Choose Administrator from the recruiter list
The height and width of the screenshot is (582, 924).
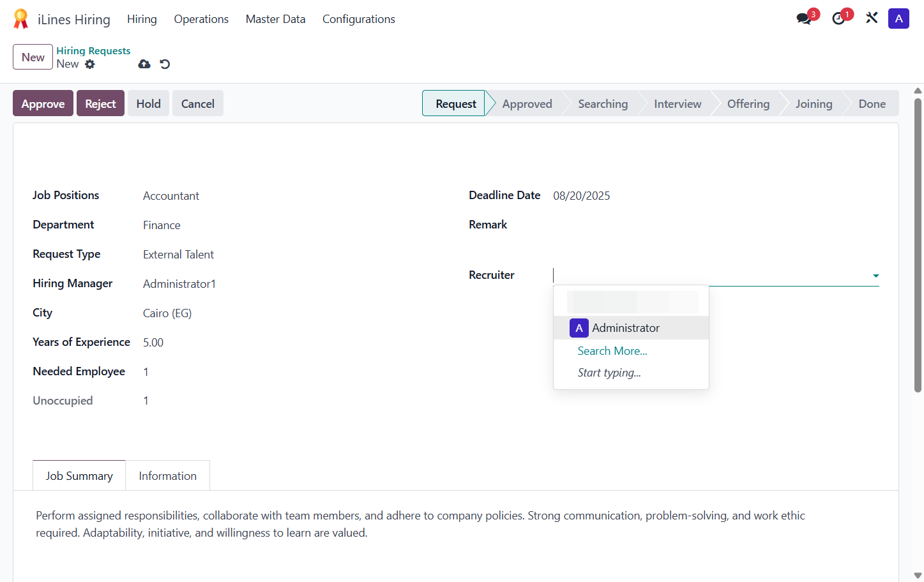coord(631,328)
